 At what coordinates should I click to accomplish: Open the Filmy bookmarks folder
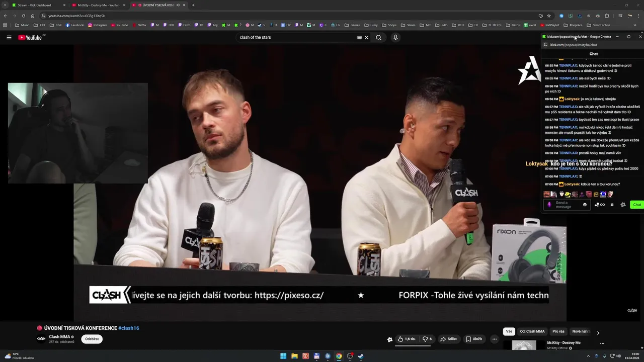click(371, 25)
